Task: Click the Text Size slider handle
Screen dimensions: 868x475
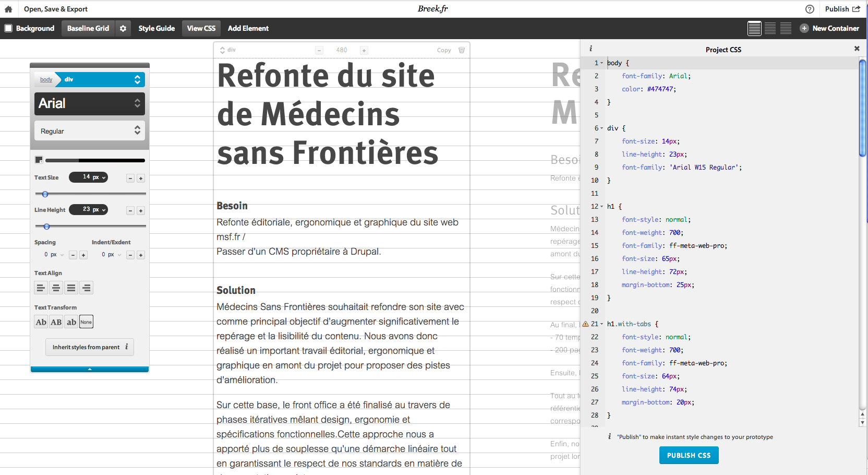Action: tap(45, 194)
